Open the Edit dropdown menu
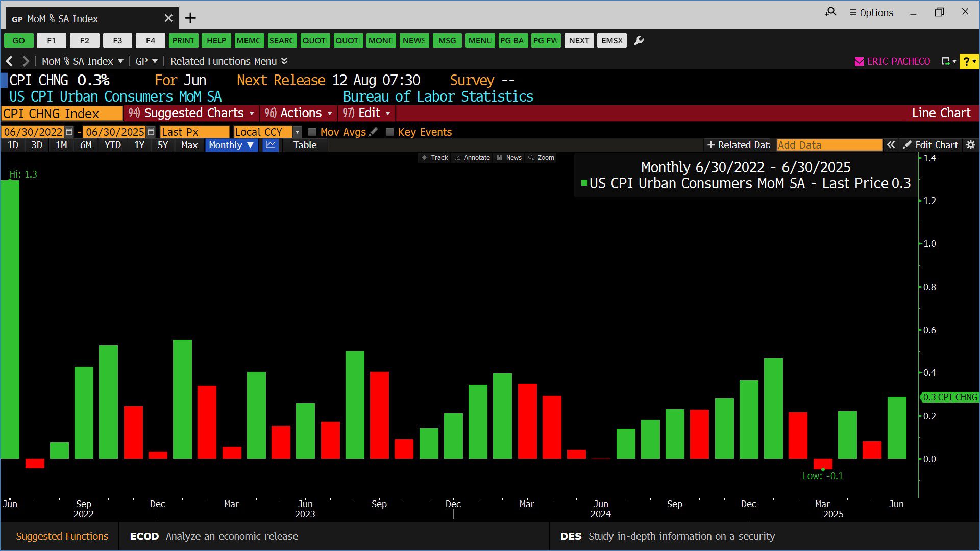This screenshot has width=980, height=551. point(366,113)
